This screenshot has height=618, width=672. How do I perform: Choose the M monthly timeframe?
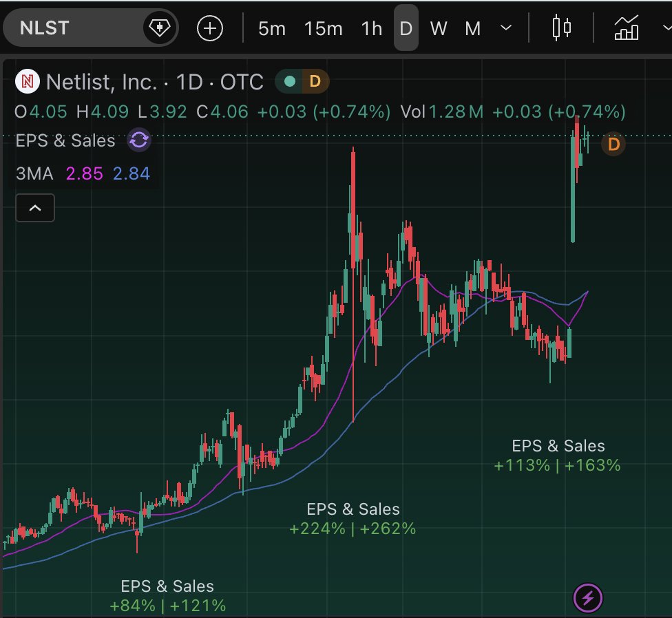click(x=472, y=29)
